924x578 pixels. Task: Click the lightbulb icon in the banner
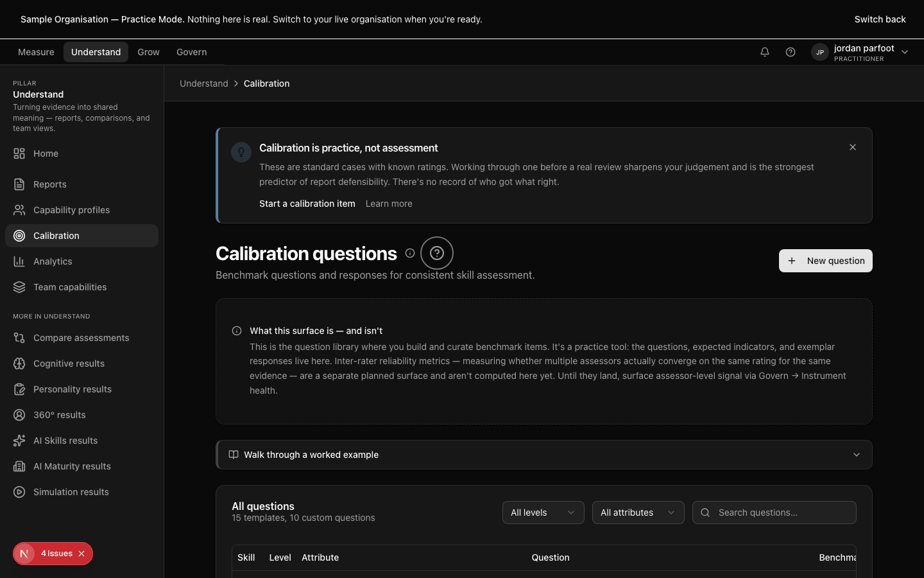click(241, 152)
